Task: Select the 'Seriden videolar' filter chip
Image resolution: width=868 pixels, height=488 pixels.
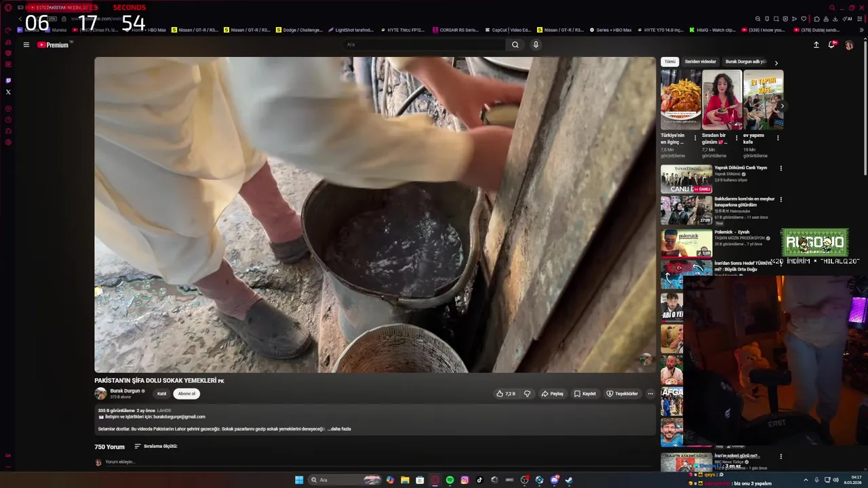Action: 701,62
